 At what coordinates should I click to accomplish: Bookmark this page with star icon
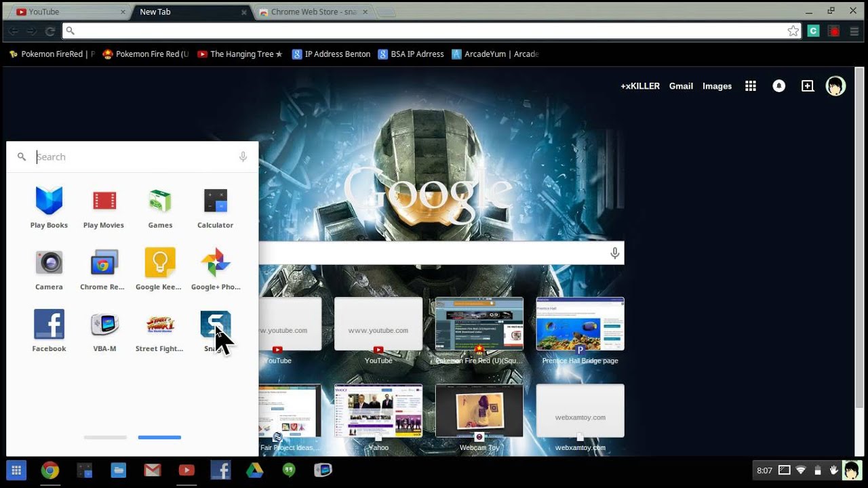[793, 30]
